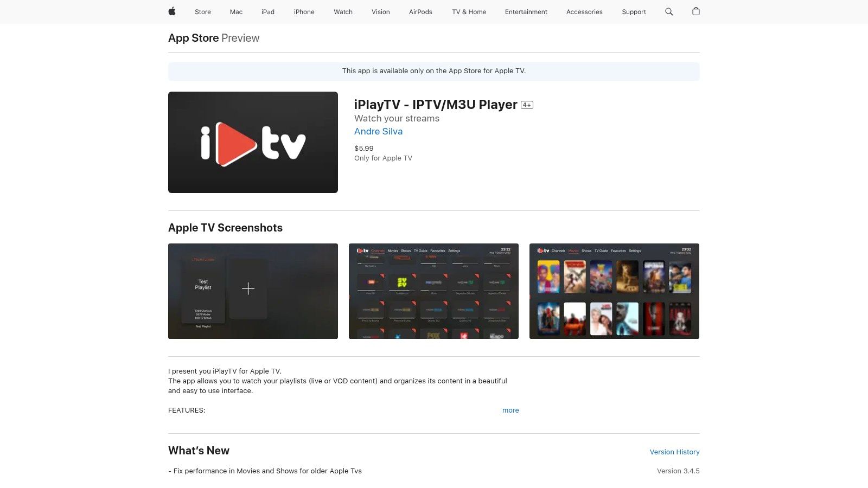This screenshot has width=868, height=488.
Task: Navigate to the Mac section
Action: click(x=235, y=11)
